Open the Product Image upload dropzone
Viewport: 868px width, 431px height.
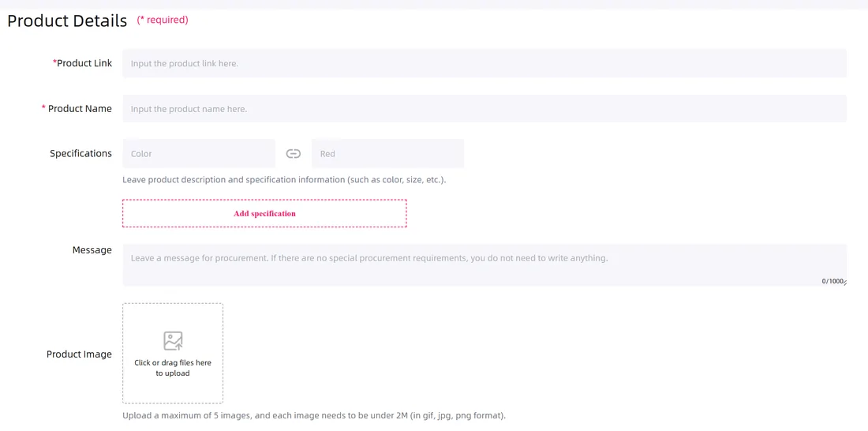(x=173, y=354)
